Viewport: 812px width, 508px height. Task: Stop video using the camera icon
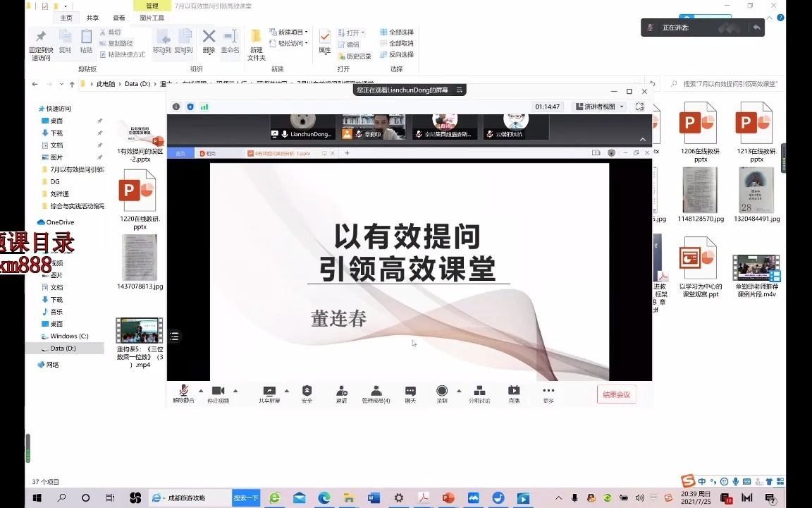pos(218,394)
